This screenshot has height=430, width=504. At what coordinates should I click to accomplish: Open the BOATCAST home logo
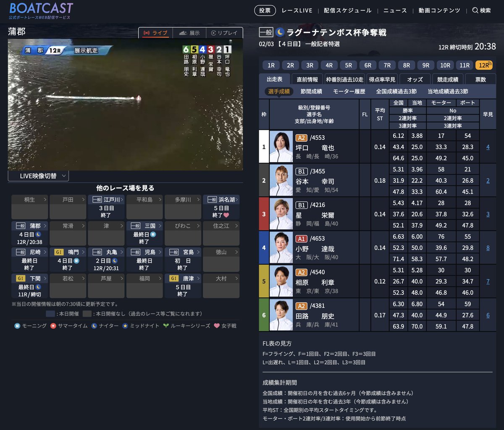point(41,11)
